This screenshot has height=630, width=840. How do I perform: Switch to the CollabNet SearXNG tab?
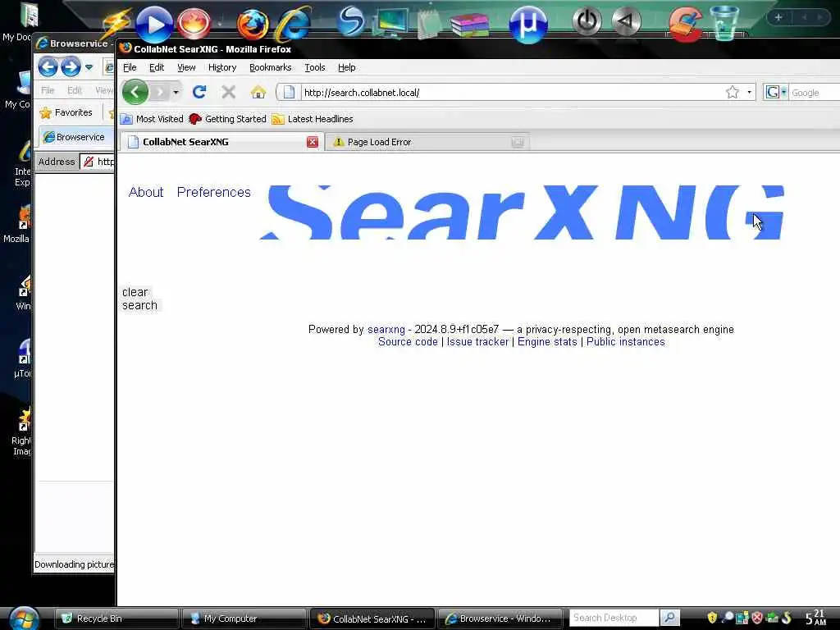click(221, 142)
